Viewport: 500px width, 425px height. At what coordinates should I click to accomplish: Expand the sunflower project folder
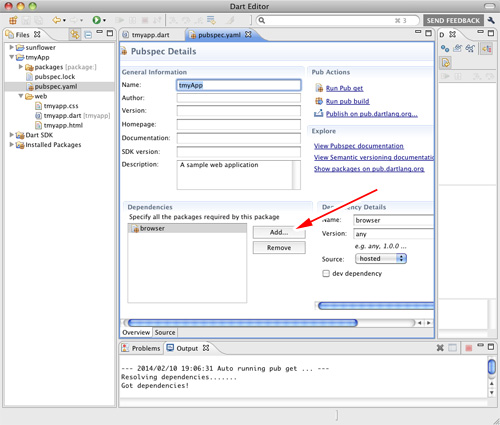click(x=11, y=47)
